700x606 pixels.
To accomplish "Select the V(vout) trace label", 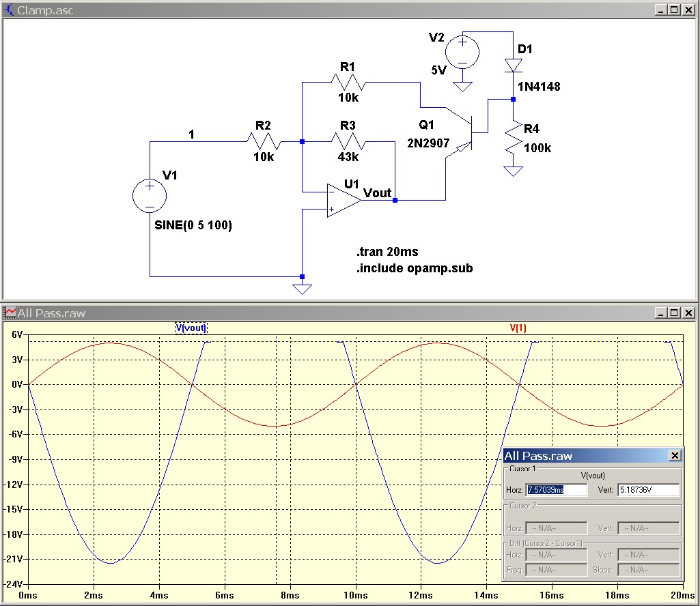I will 191,328.
